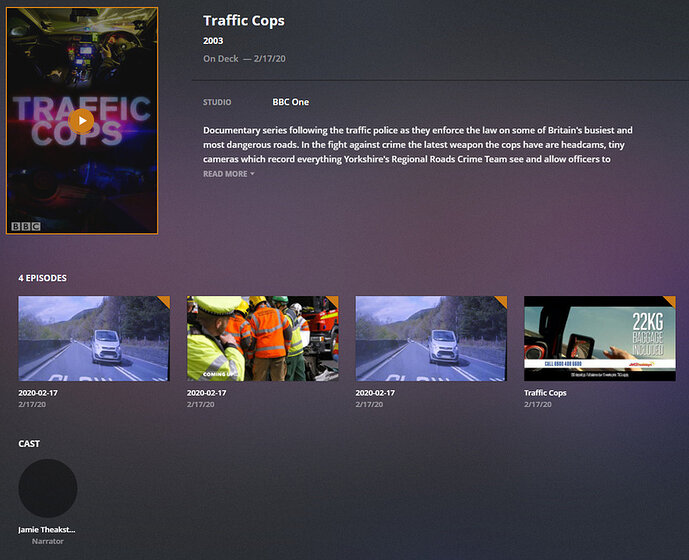Click unwatched orange corner badge on first episode
The image size is (689, 560).
click(x=165, y=301)
